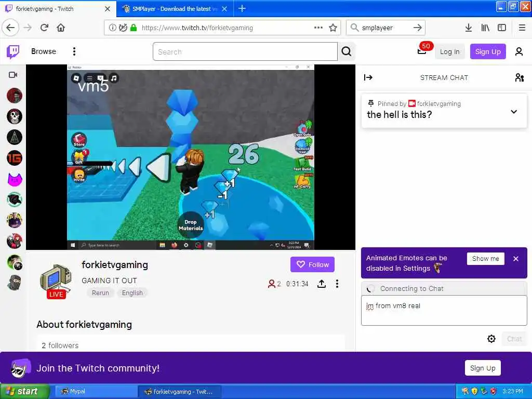Screen dimensions: 532x399
Task: Click the viewer count icon
Action: coord(271,284)
